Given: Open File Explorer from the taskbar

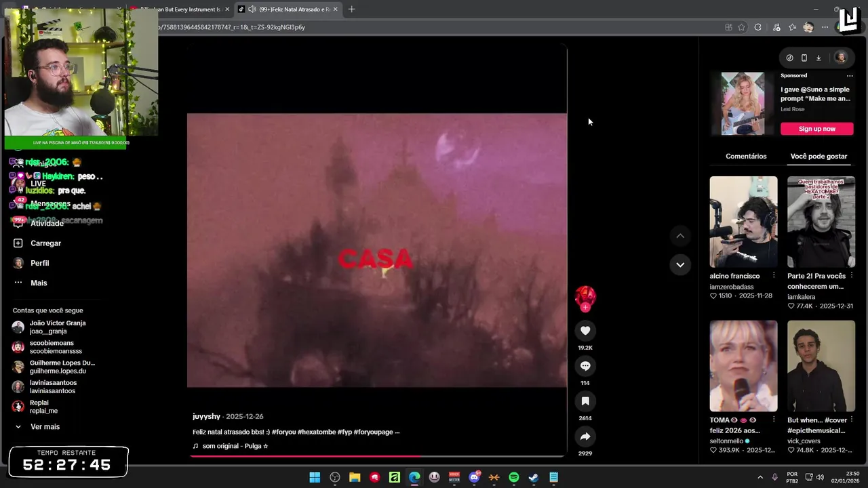Looking at the screenshot, I should 355,477.
